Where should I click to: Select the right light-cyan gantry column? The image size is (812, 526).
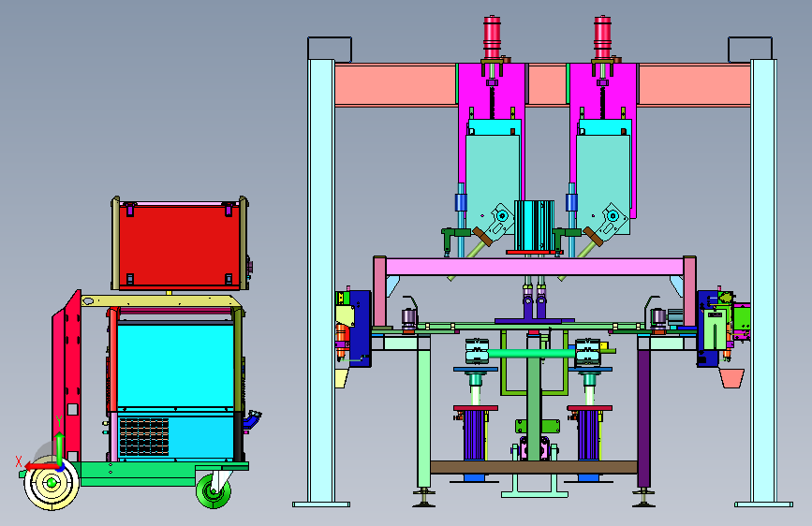[x=763, y=281]
